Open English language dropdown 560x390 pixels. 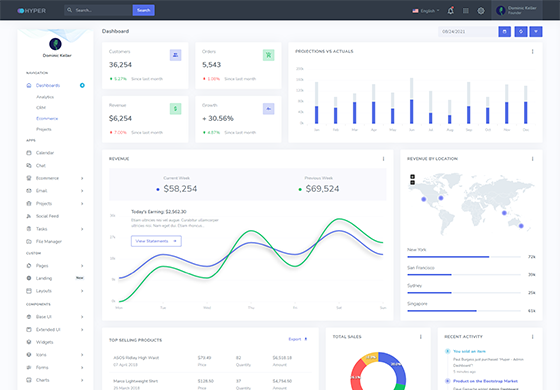tap(426, 11)
